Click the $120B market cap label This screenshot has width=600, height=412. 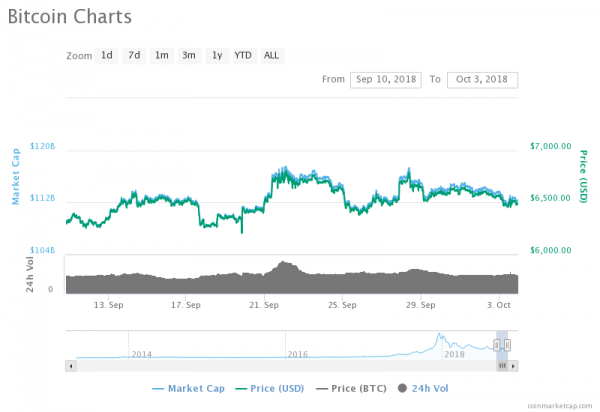click(42, 146)
